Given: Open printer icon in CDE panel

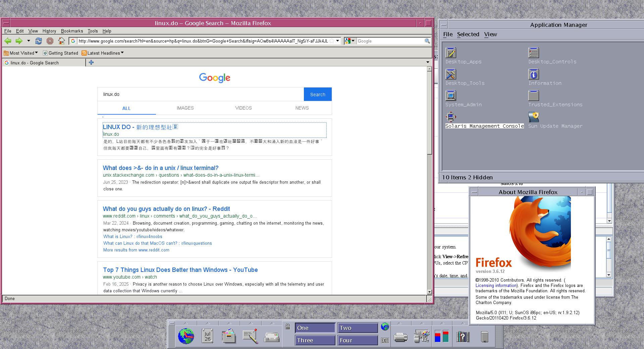Looking at the screenshot, I should click(x=400, y=337).
